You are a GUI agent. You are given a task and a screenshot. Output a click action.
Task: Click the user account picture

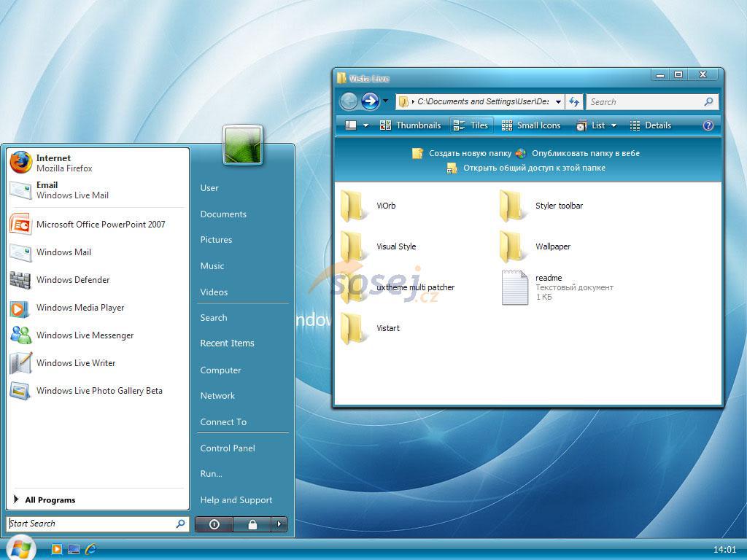pos(242,145)
